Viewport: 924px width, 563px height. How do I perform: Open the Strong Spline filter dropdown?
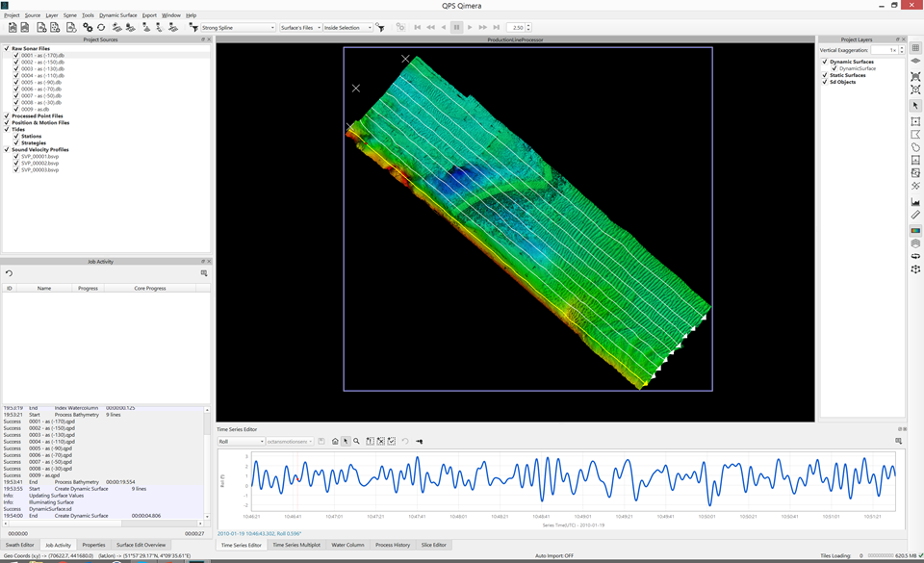[238, 28]
